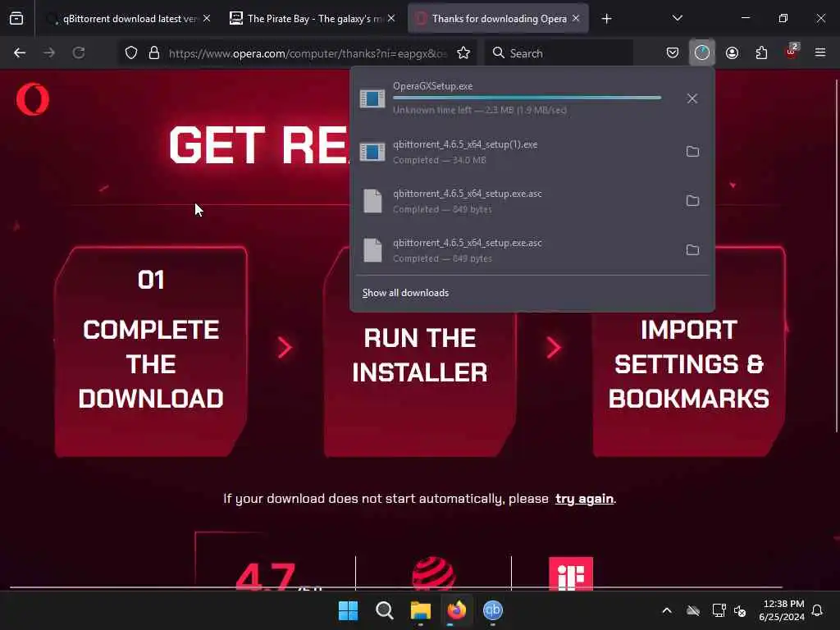This screenshot has height=630, width=840.
Task: Open folder for last qbittorrent .asc file
Action: [x=692, y=250]
